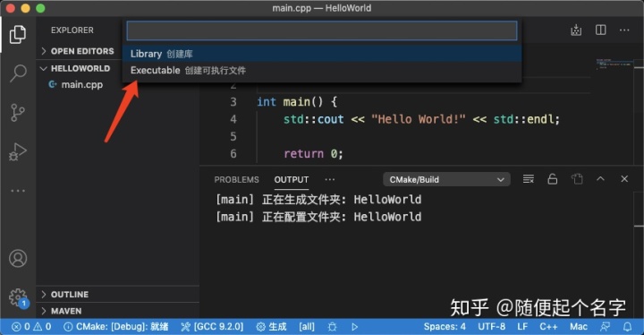Screen dimensions: 644x335
Task: Click the quick pick input field
Action: pos(322,30)
